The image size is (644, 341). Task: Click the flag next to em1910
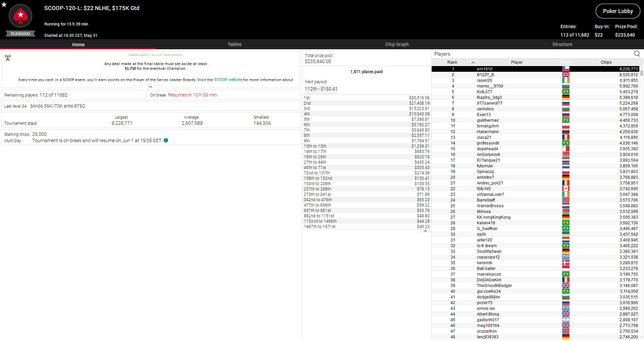(x=566, y=69)
